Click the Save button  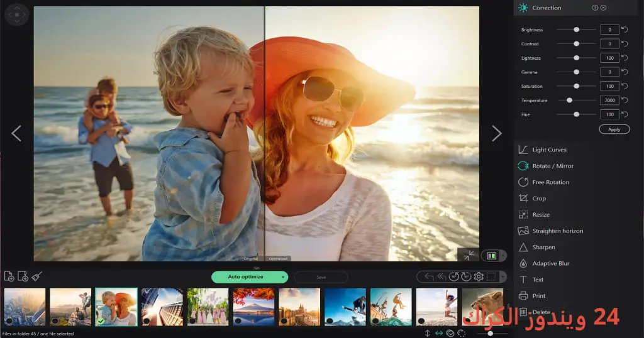[x=321, y=277]
